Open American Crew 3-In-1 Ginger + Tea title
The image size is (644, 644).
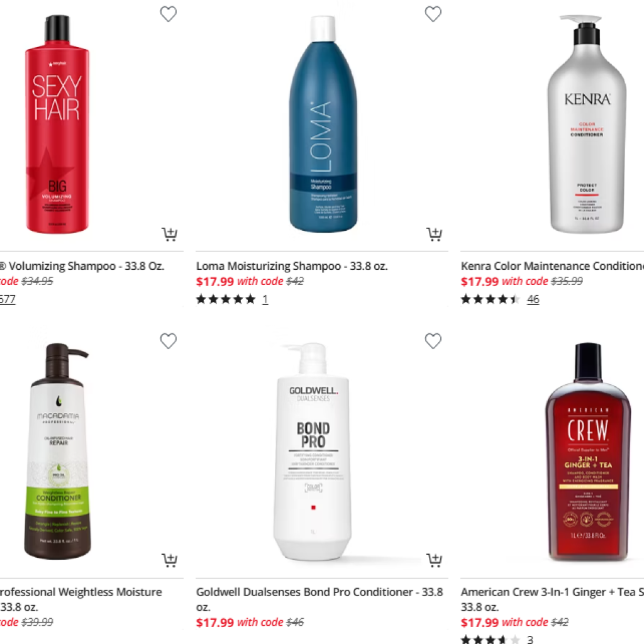tap(552, 599)
